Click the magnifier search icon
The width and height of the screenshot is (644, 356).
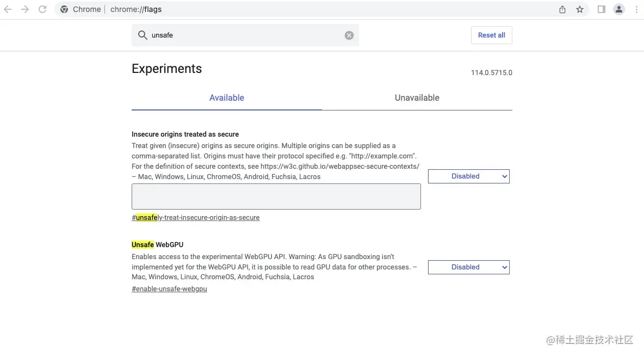(x=143, y=35)
